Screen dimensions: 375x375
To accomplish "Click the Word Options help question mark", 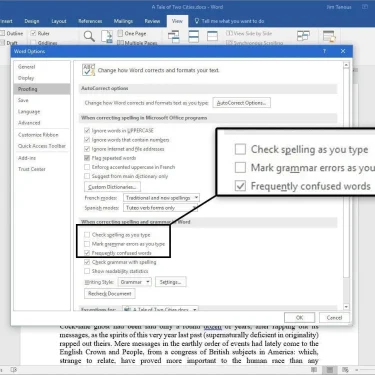I will [324, 51].
